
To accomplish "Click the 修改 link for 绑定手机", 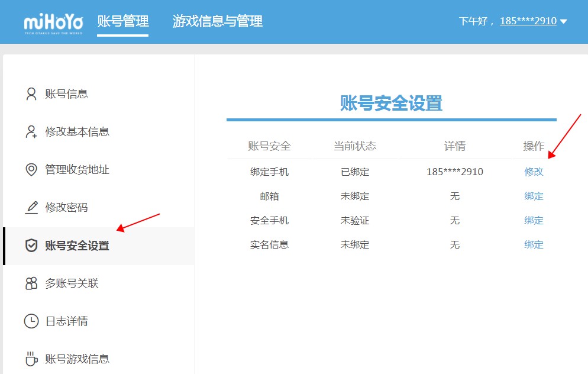I will coord(533,172).
